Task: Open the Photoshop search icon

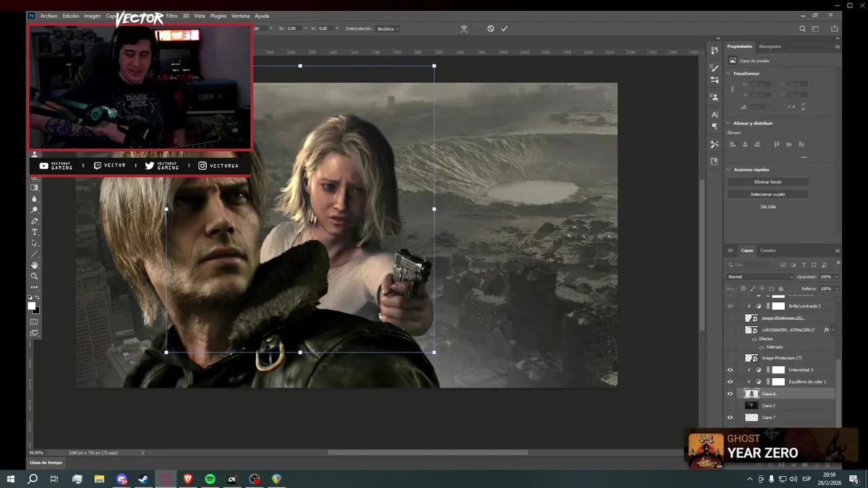Action: [802, 28]
